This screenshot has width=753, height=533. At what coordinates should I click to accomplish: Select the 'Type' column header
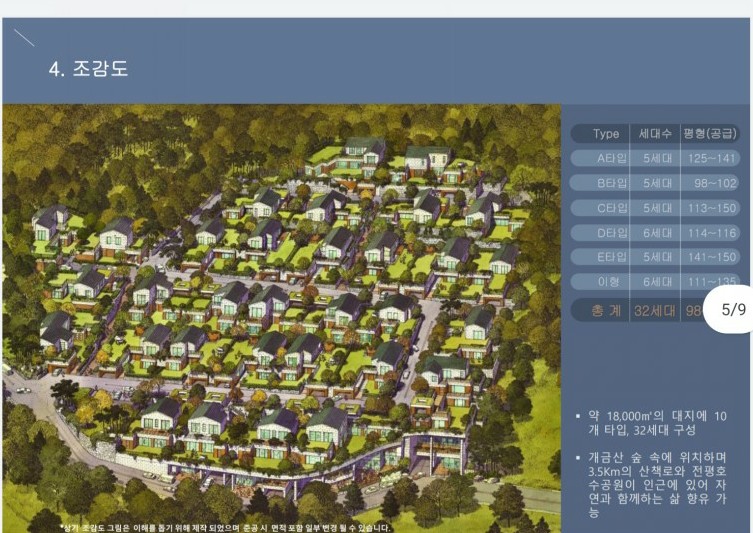point(606,133)
